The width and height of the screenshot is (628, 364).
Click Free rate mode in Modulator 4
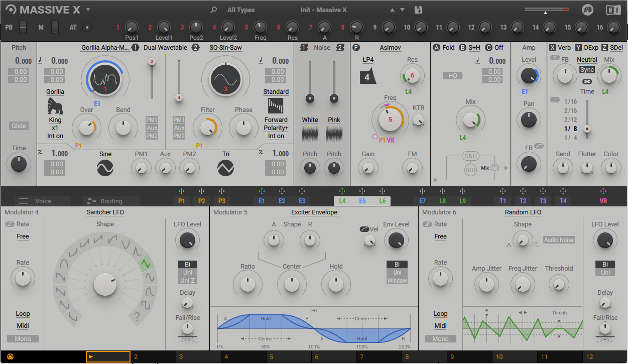click(23, 236)
